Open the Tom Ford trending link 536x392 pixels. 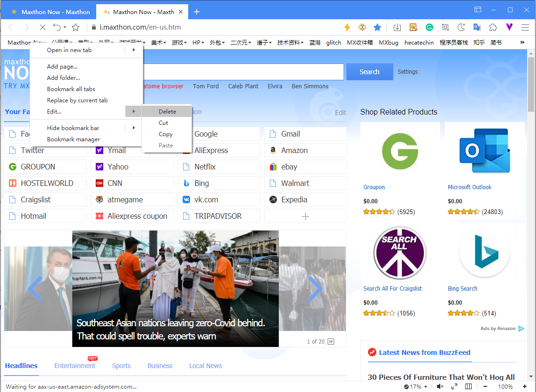(206, 86)
